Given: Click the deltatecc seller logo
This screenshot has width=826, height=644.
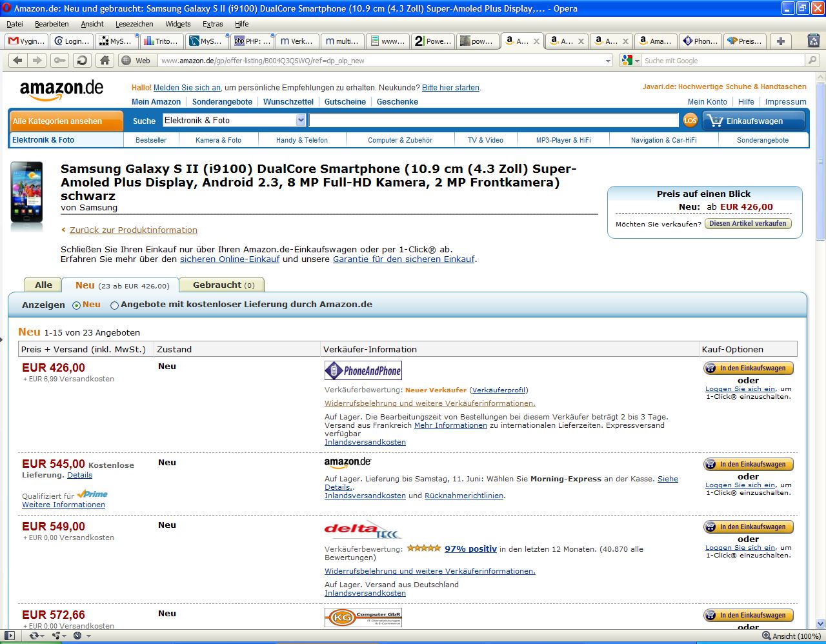Looking at the screenshot, I should [x=363, y=530].
